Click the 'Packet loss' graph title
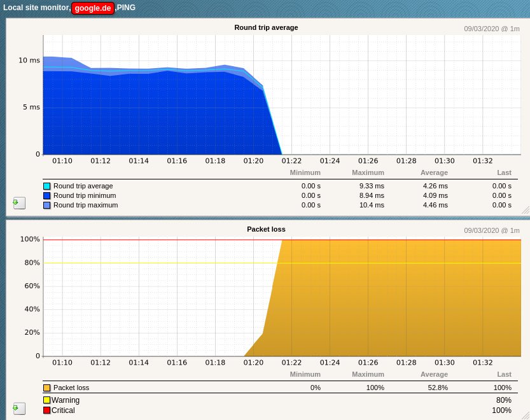 (x=266, y=229)
